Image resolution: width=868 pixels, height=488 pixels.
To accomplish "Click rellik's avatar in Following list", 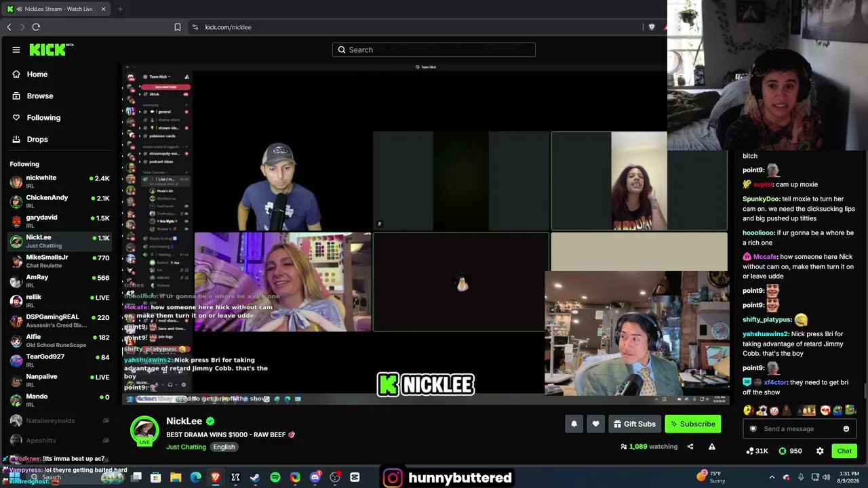I will coord(16,301).
